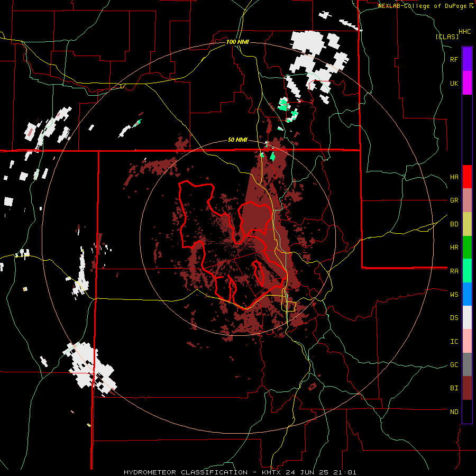
Task: Click the RA legend label
Action: (454, 271)
